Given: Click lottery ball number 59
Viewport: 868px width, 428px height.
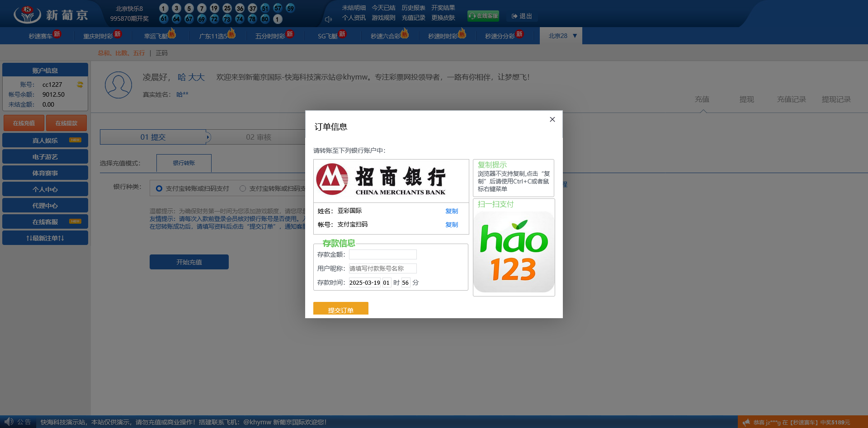Looking at the screenshot, I should pyautogui.click(x=290, y=8).
